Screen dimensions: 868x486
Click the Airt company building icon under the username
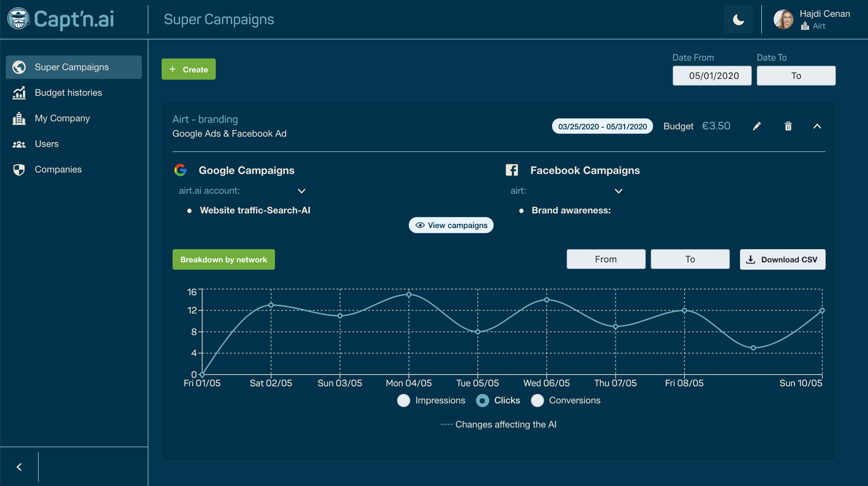click(805, 26)
